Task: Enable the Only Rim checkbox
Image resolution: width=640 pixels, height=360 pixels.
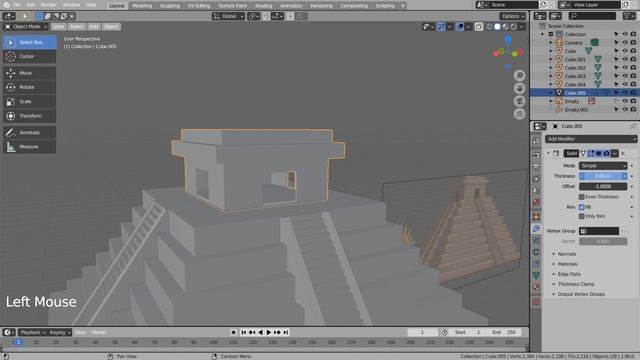Action: tap(582, 216)
